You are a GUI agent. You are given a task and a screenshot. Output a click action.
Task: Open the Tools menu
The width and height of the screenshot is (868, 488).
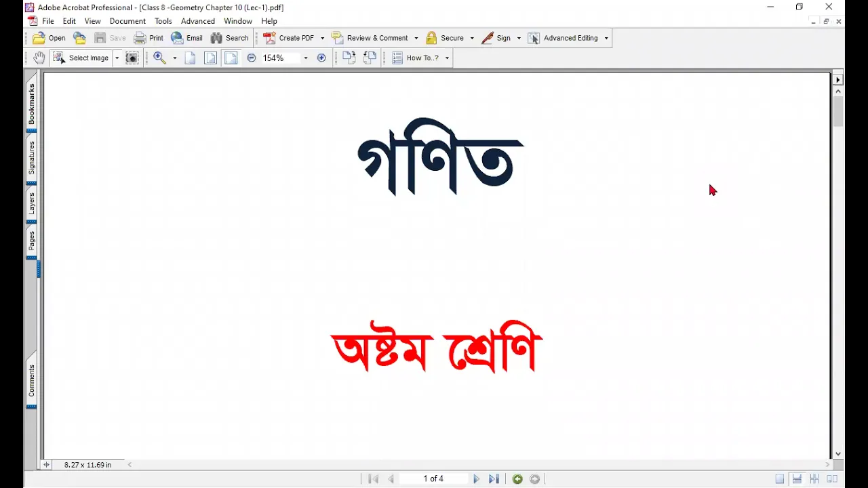163,21
